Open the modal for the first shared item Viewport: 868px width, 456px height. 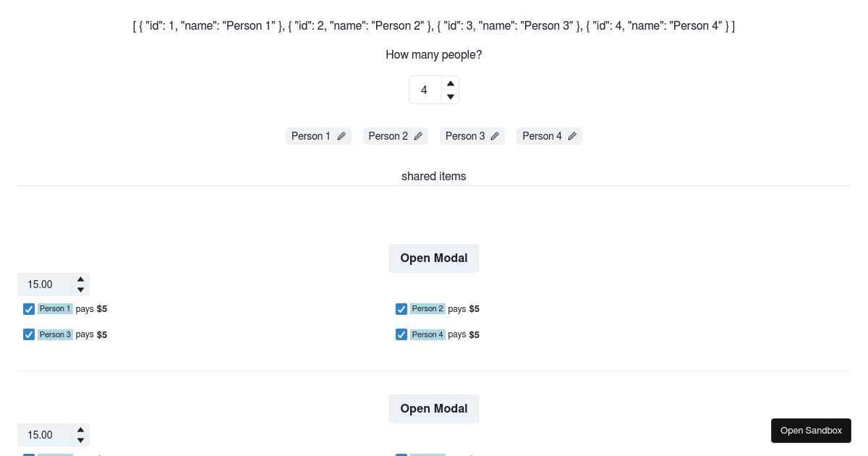point(434,258)
